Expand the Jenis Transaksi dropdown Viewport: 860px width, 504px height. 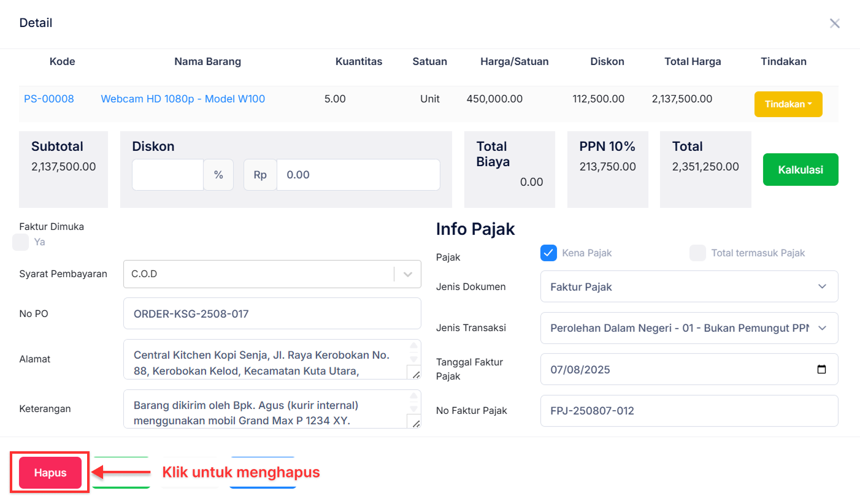[x=822, y=328]
